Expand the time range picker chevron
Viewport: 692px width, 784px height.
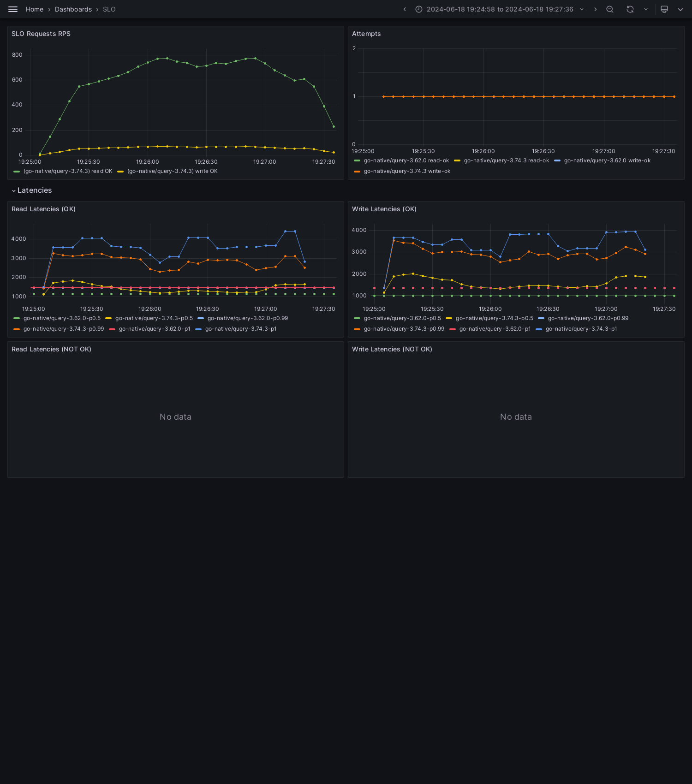pyautogui.click(x=582, y=9)
